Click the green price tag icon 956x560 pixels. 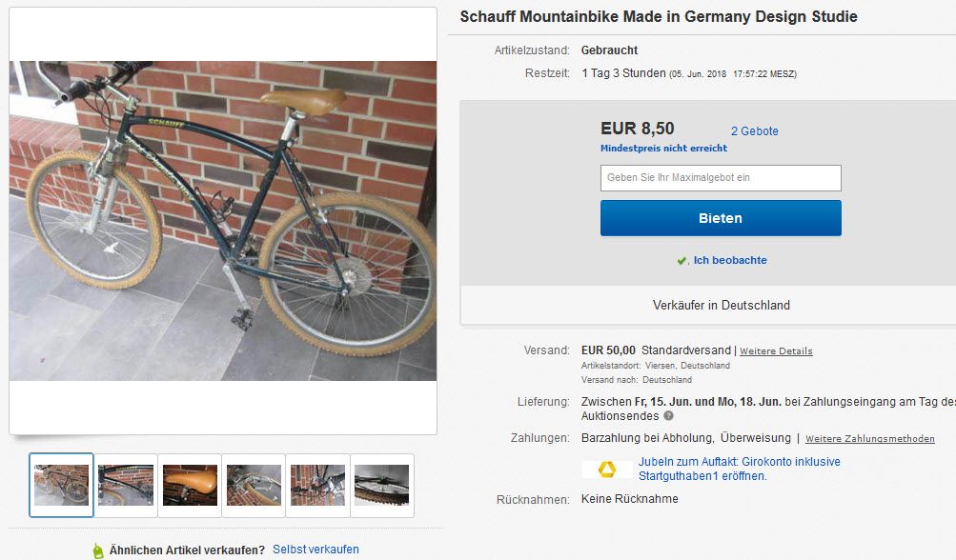point(97,550)
